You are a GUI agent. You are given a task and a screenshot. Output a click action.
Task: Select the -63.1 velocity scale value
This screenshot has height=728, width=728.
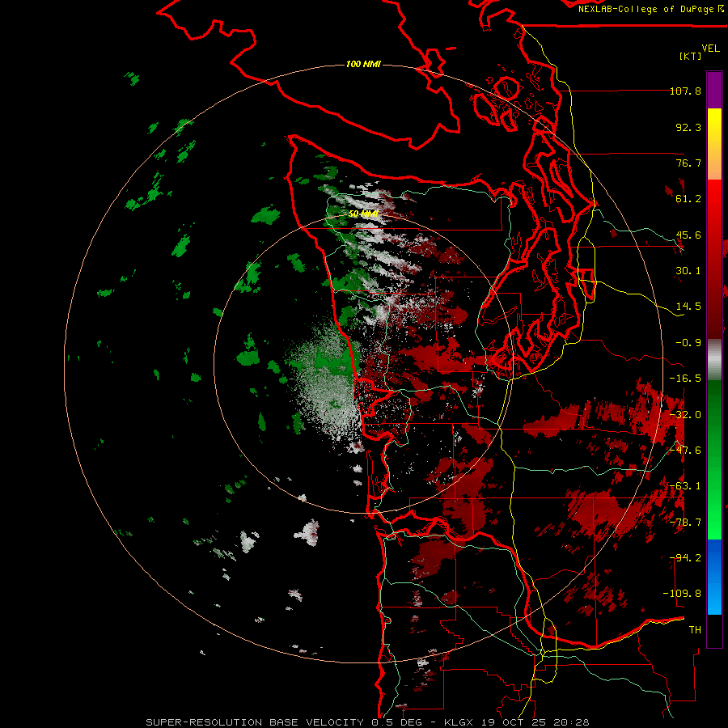[685, 486]
